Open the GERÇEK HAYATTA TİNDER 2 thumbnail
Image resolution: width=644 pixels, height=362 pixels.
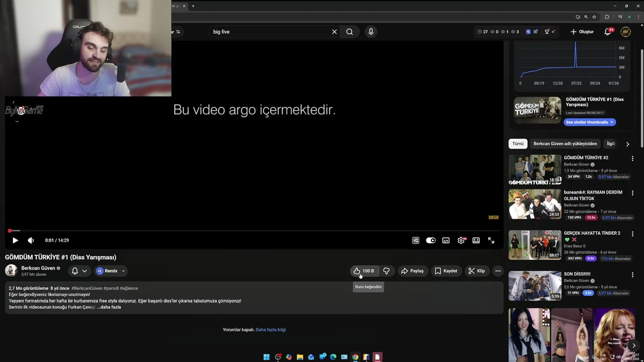[535, 245]
